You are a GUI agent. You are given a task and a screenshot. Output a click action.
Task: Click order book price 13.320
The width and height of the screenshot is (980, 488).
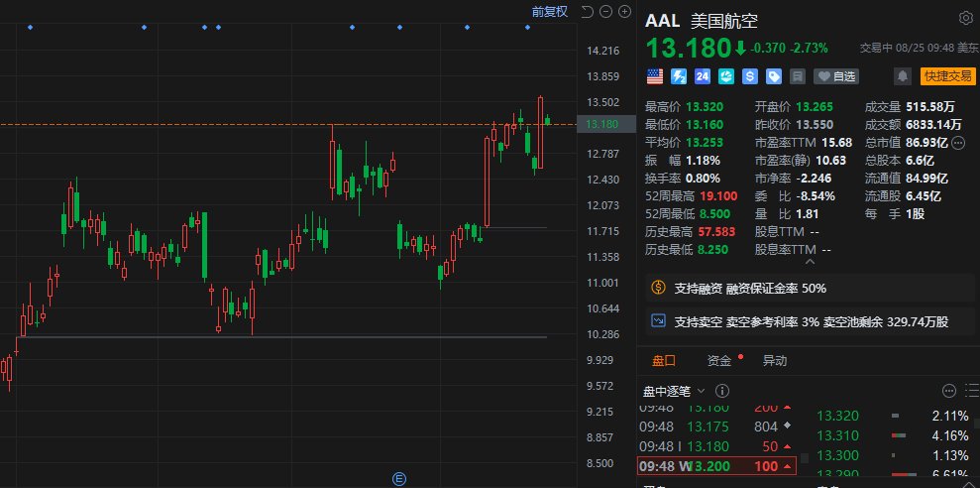tap(838, 416)
